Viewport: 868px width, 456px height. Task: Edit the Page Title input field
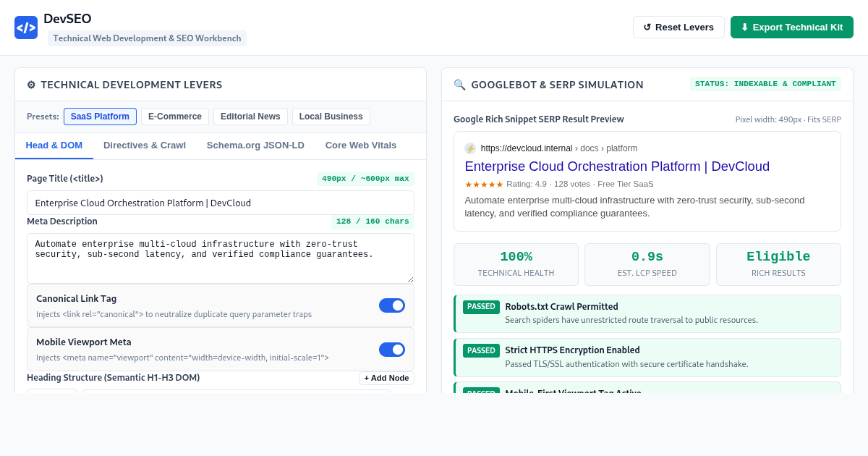pos(221,203)
